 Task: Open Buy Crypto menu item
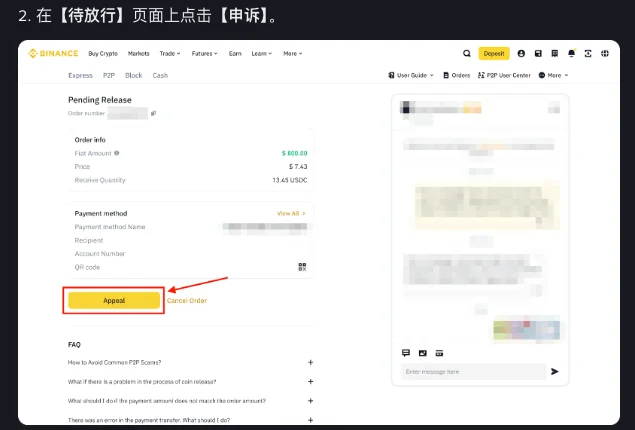click(103, 53)
